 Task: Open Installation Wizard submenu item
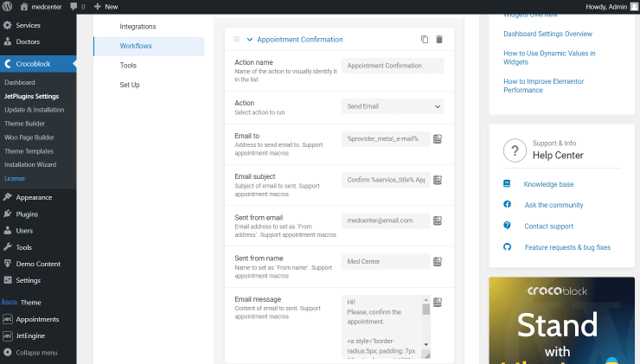click(30, 165)
